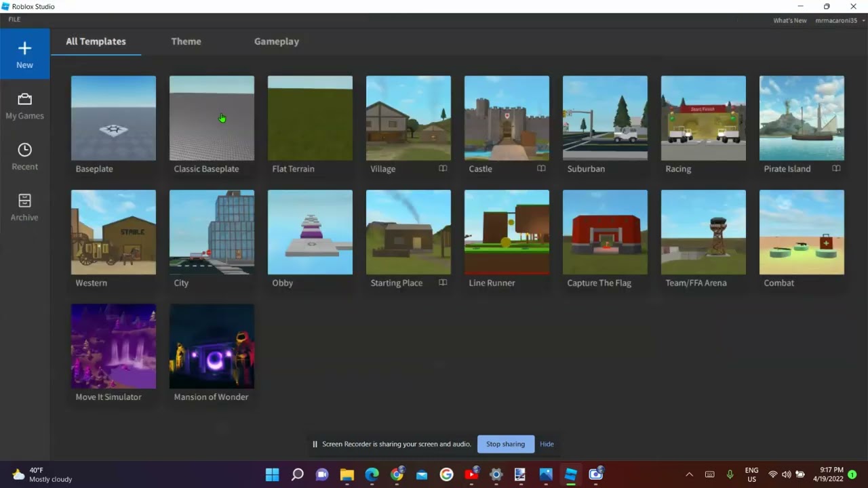Viewport: 868px width, 488px height.
Task: Click Roblox Studio icon on taskbar
Action: tap(570, 474)
